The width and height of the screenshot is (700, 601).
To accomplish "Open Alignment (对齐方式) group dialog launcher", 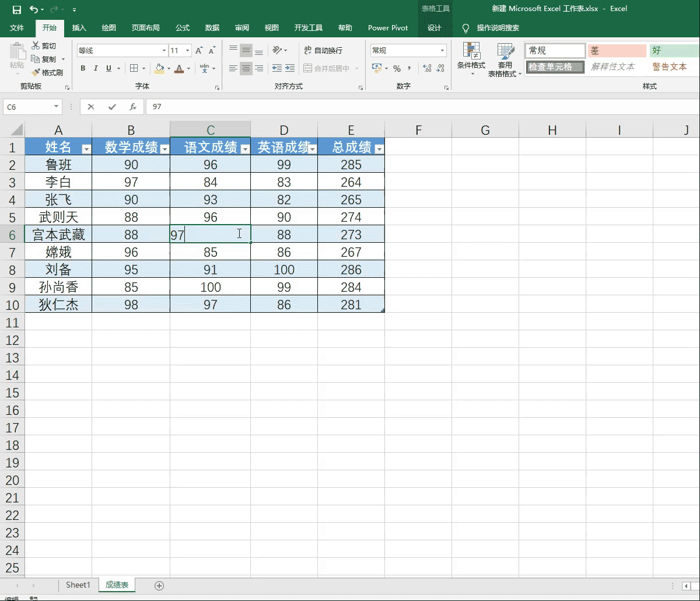I will [361, 88].
